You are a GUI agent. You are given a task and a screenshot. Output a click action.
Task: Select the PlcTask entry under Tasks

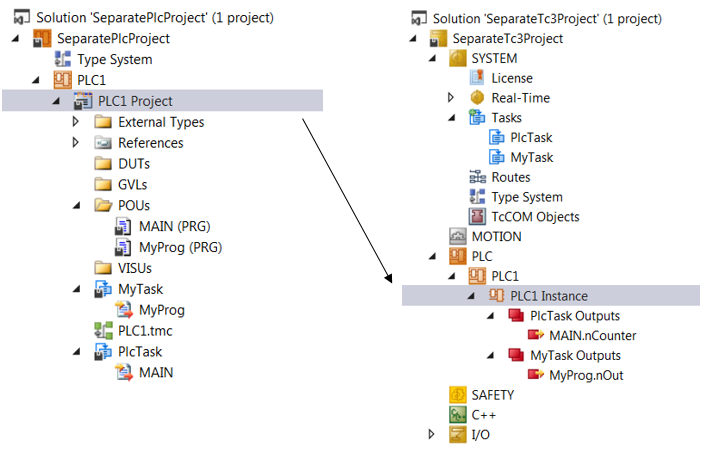pyautogui.click(x=531, y=137)
